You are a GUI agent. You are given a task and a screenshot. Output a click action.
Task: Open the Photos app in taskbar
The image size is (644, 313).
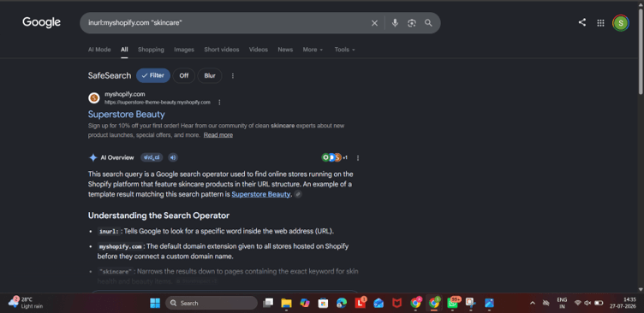tap(489, 303)
